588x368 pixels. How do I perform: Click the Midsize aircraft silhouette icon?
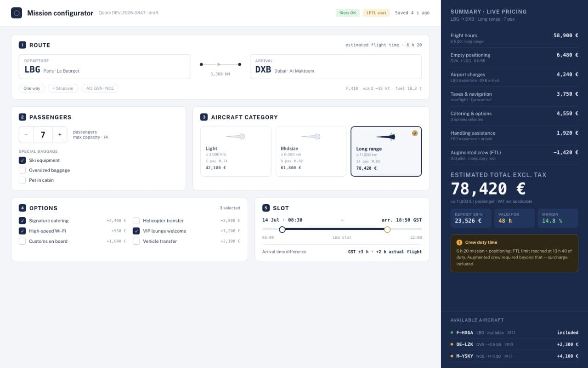(x=311, y=137)
